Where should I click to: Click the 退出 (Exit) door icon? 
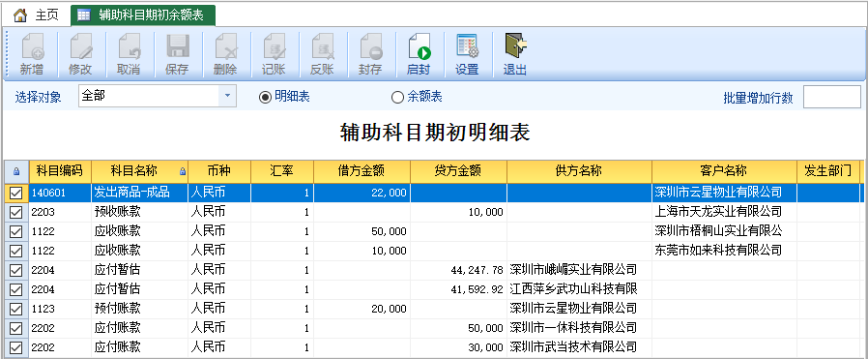(x=515, y=46)
